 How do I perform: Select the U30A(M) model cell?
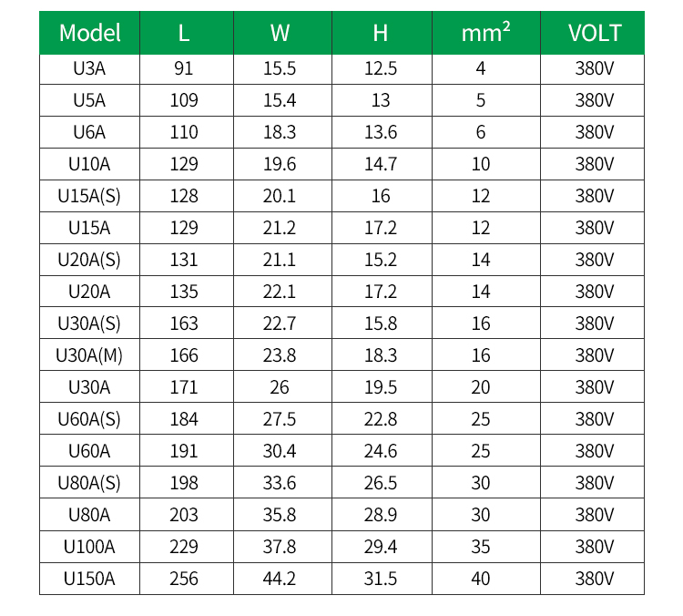click(x=90, y=355)
